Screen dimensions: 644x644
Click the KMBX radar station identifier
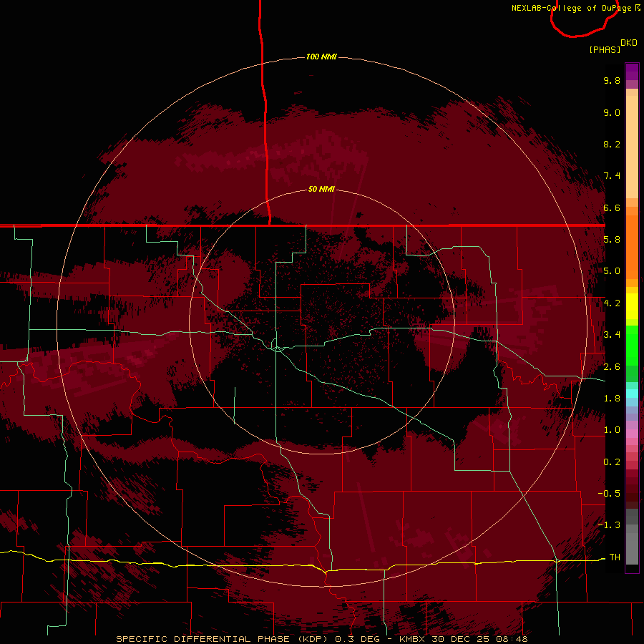click(x=412, y=639)
